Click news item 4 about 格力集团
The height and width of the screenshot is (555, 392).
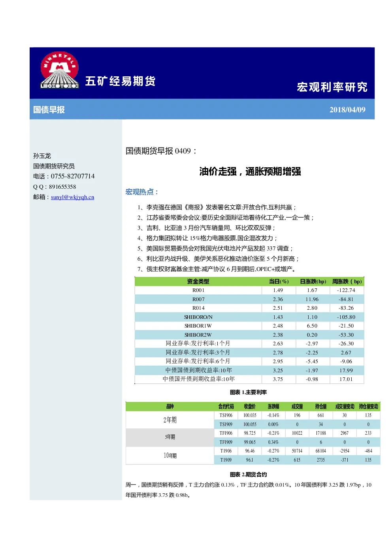(207, 238)
